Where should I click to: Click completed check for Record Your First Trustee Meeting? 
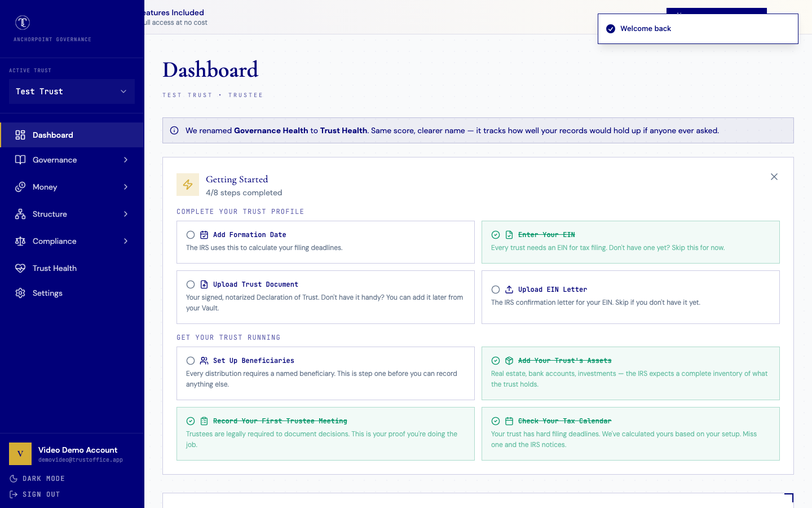tap(191, 421)
